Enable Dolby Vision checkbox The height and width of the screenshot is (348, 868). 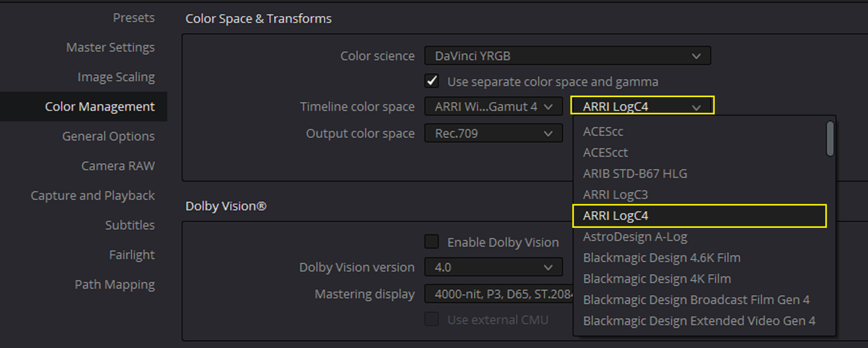coord(431,242)
